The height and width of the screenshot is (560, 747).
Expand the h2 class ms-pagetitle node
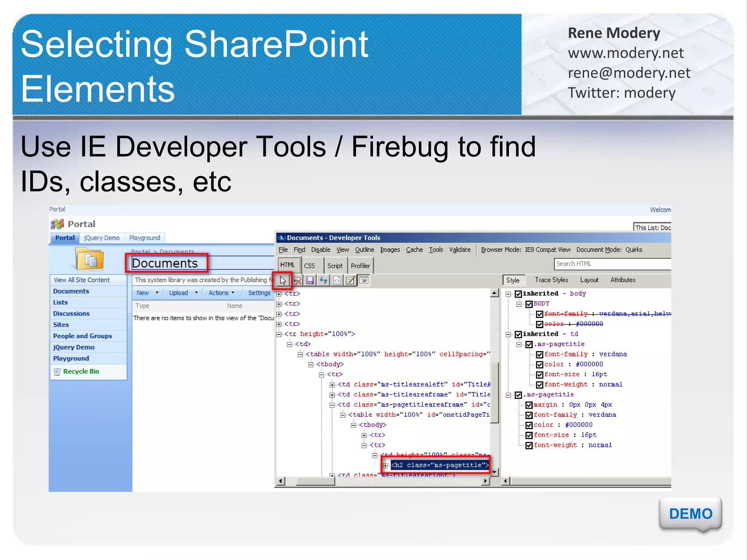pos(386,466)
